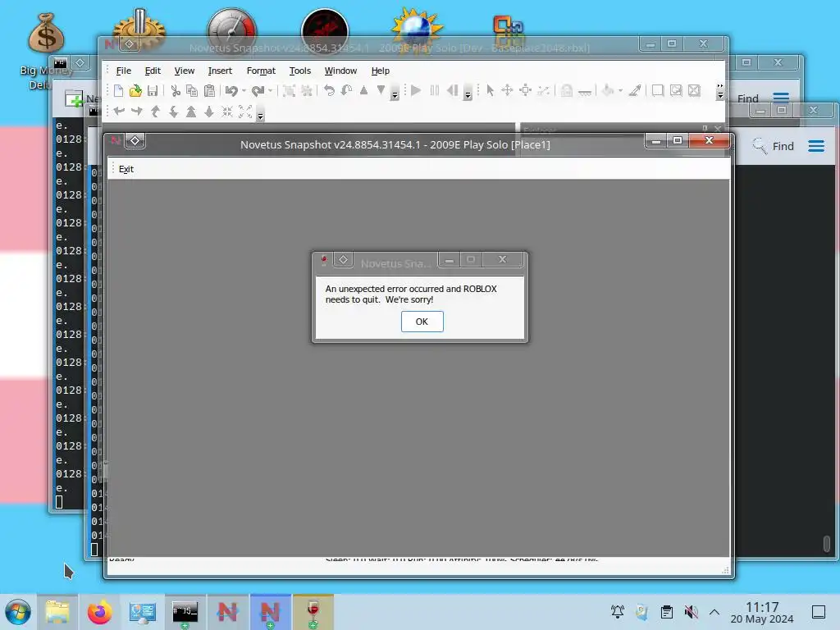Screen dimensions: 840x630
Task: Click the Copy icon
Action: 192,90
